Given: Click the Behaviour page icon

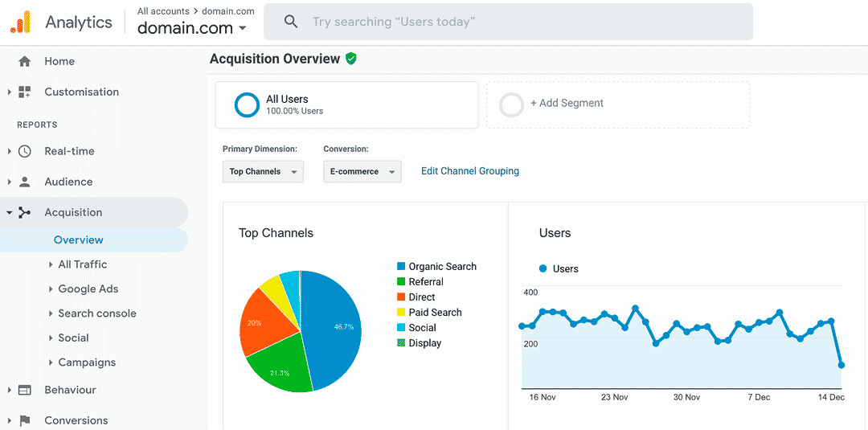Looking at the screenshot, I should click(x=25, y=390).
